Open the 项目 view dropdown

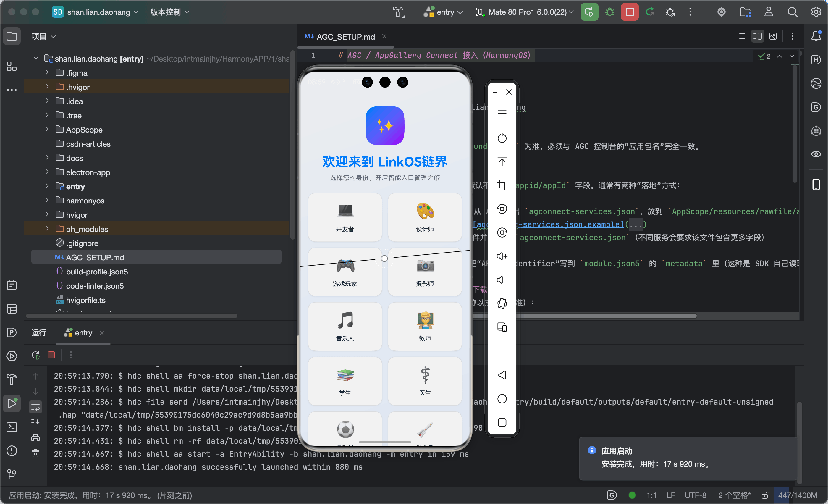43,36
